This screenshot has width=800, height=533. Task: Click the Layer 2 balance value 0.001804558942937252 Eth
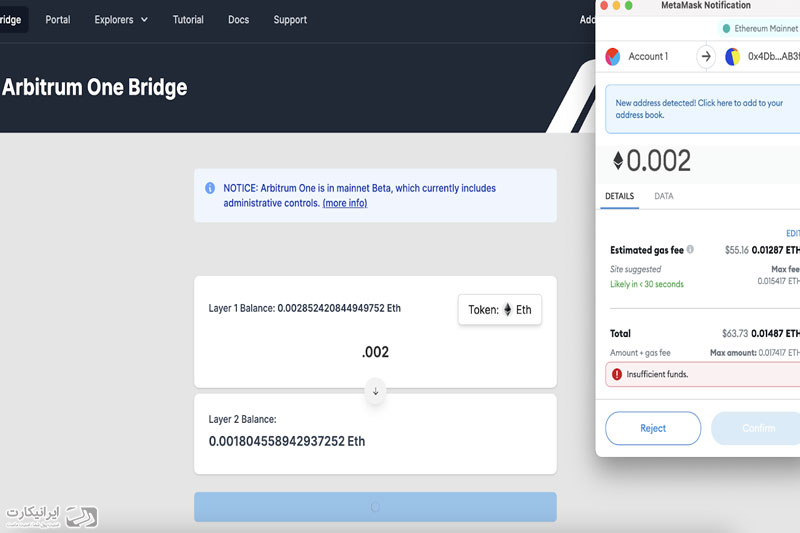click(x=287, y=441)
